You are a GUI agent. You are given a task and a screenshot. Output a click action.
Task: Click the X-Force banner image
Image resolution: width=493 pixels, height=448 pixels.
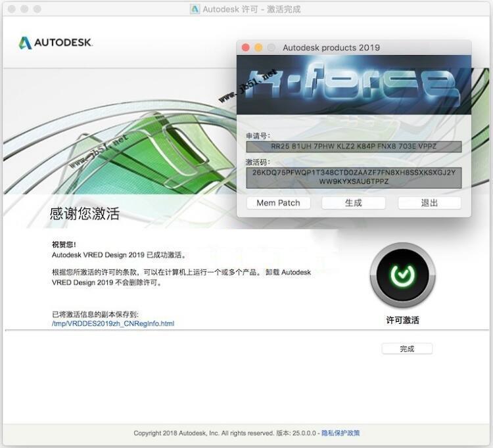pos(354,85)
